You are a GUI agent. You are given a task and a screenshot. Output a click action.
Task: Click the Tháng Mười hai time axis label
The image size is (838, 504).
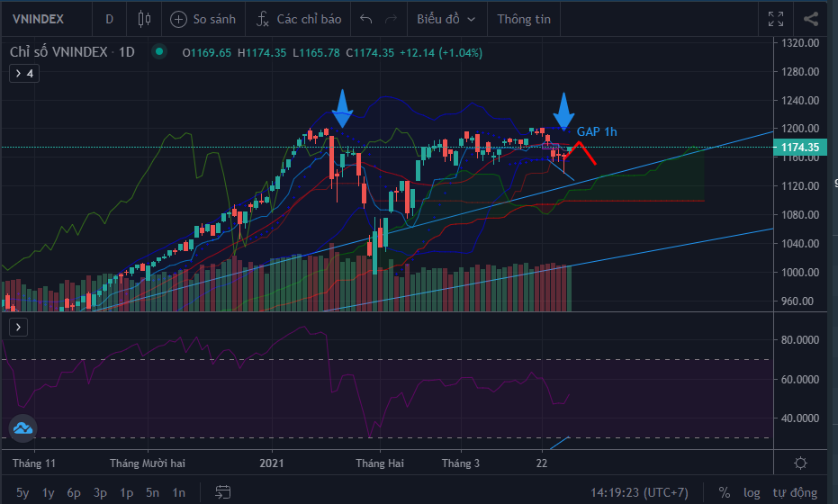(148, 463)
